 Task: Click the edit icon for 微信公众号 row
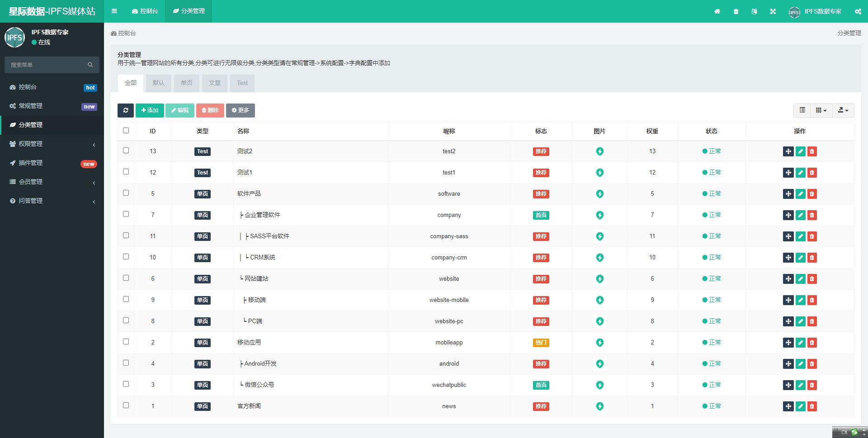pos(800,385)
